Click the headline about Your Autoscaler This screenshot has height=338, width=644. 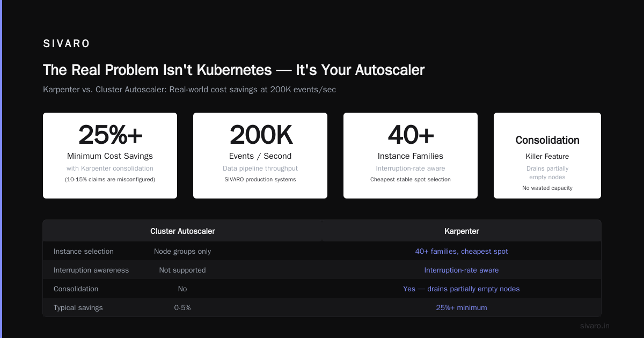pos(233,70)
